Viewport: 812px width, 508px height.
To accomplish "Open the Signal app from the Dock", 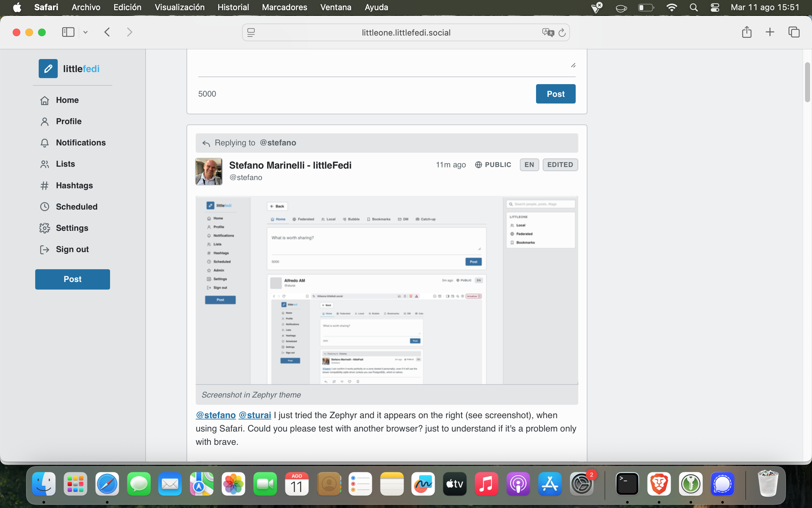I will (x=723, y=484).
